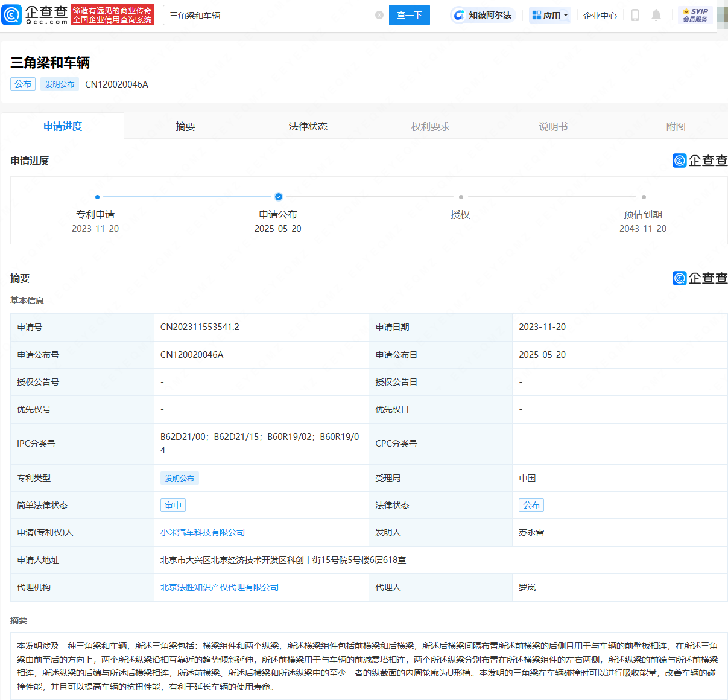The width and height of the screenshot is (728, 700).
Task: Click the 知彼阿尔法 icon button
Action: pos(483,15)
